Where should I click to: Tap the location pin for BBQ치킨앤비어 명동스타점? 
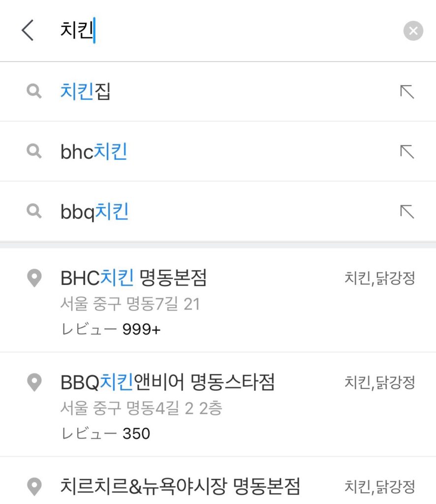(x=34, y=382)
